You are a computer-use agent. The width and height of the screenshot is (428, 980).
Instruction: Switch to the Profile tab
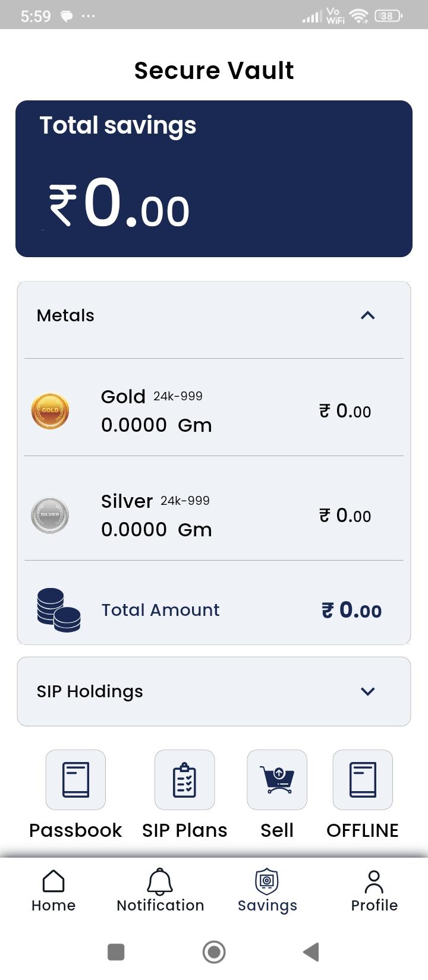click(374, 891)
